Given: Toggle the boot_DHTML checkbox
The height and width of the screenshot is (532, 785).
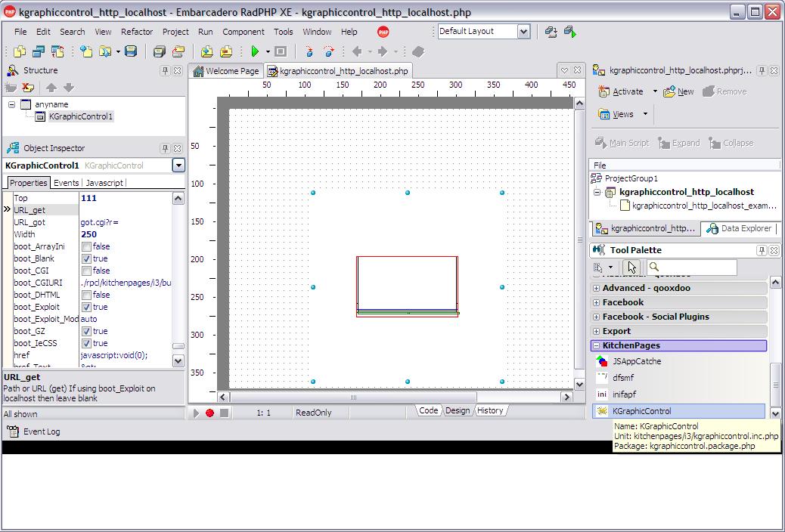Looking at the screenshot, I should pos(87,295).
